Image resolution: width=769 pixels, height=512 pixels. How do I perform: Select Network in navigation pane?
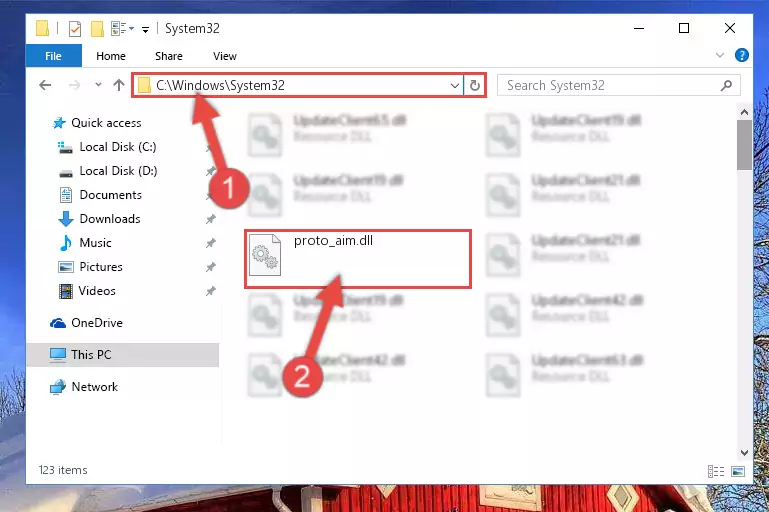click(95, 386)
